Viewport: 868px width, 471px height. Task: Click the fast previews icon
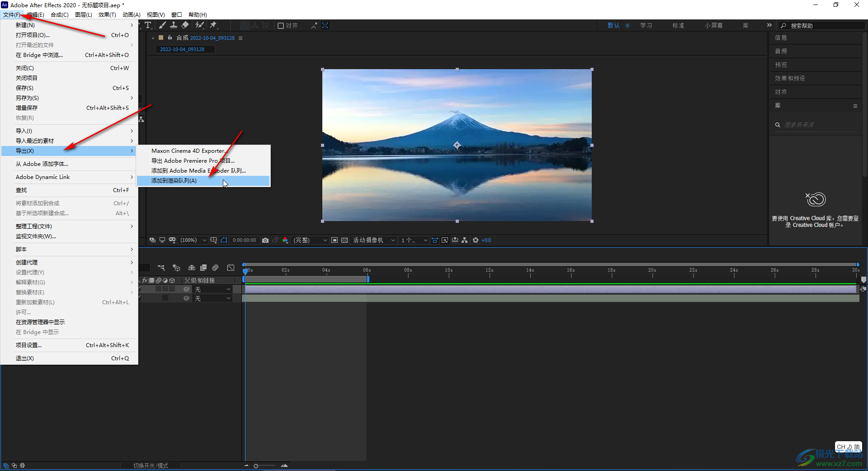(x=445, y=240)
